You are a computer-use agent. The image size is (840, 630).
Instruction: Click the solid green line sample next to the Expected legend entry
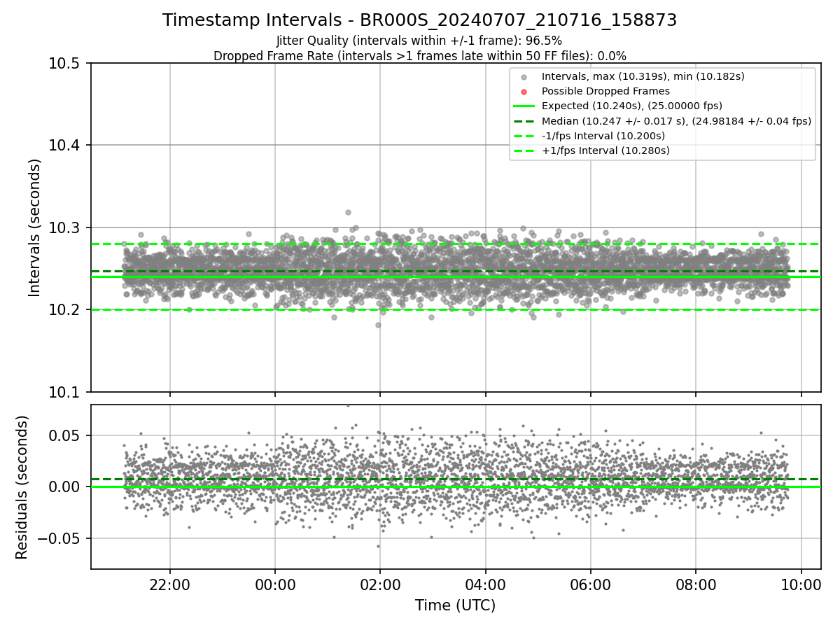pos(524,106)
